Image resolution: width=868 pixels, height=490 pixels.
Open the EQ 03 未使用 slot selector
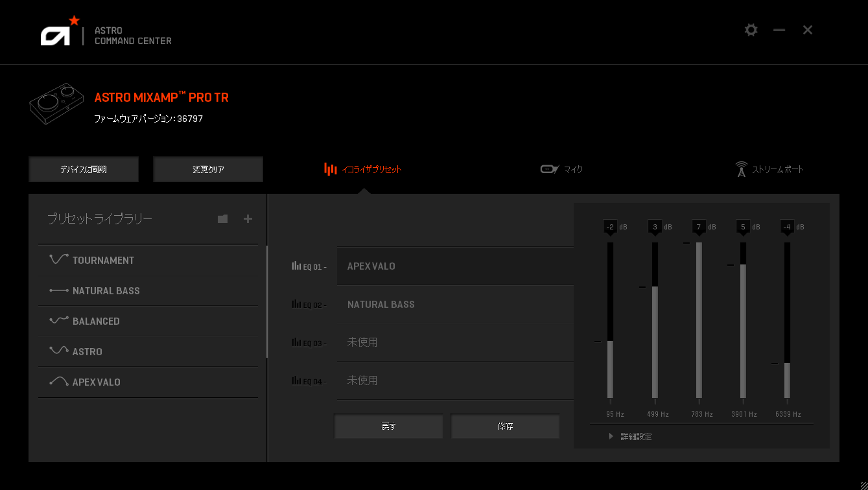pyautogui.click(x=455, y=342)
